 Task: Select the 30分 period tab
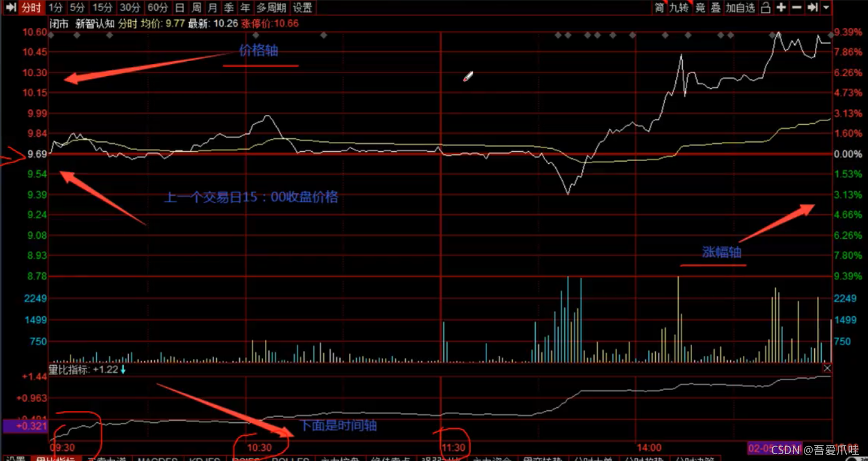click(x=130, y=8)
